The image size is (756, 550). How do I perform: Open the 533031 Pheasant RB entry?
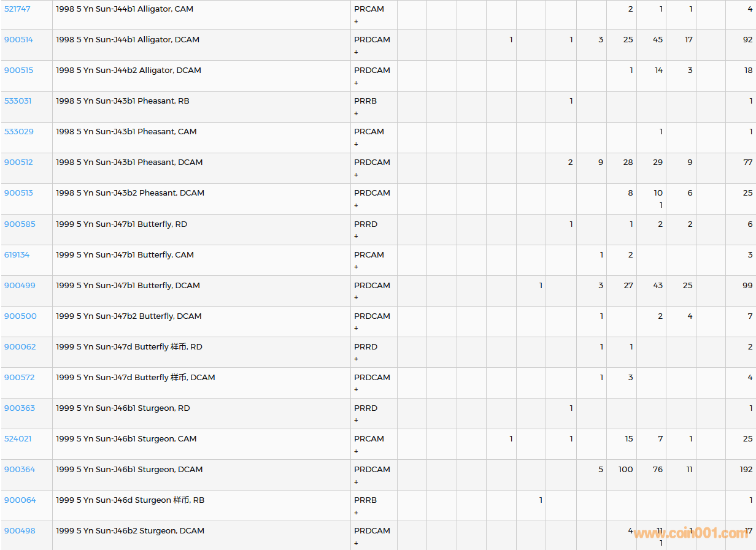(x=18, y=101)
